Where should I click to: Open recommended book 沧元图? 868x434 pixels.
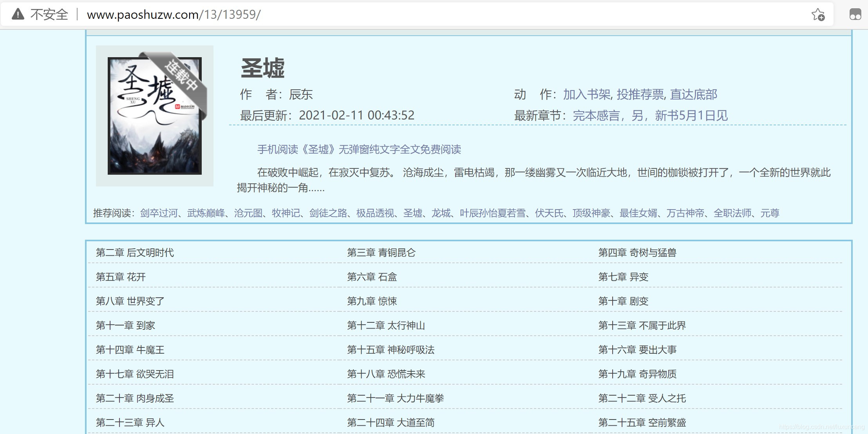point(248,213)
